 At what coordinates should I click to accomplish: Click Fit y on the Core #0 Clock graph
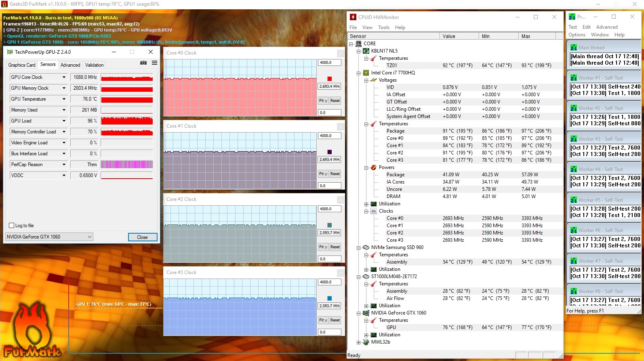(x=323, y=101)
